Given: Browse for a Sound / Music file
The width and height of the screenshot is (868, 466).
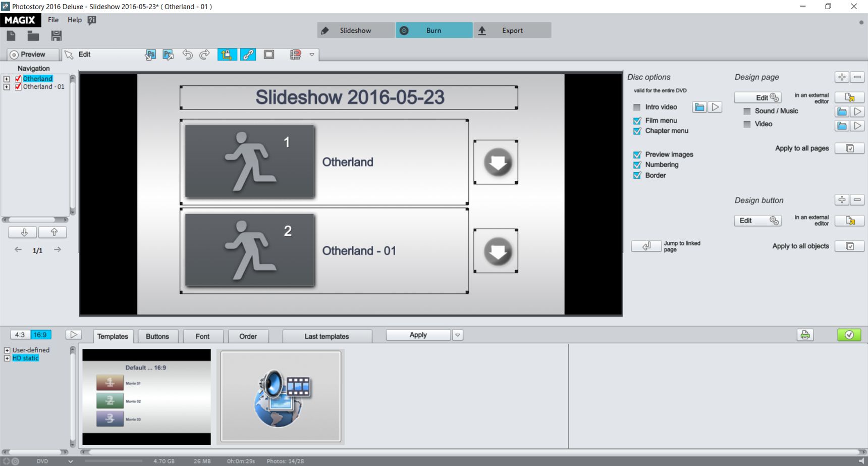Looking at the screenshot, I should (842, 112).
